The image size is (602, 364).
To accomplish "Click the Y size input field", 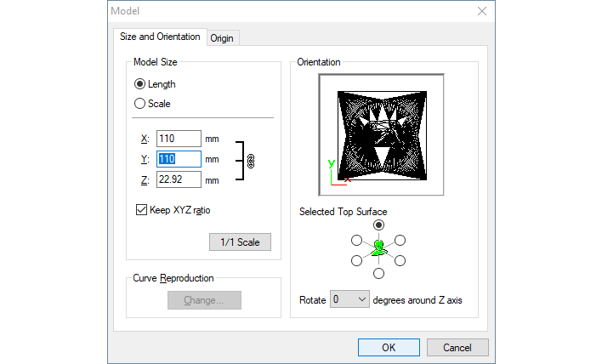I will (x=179, y=159).
